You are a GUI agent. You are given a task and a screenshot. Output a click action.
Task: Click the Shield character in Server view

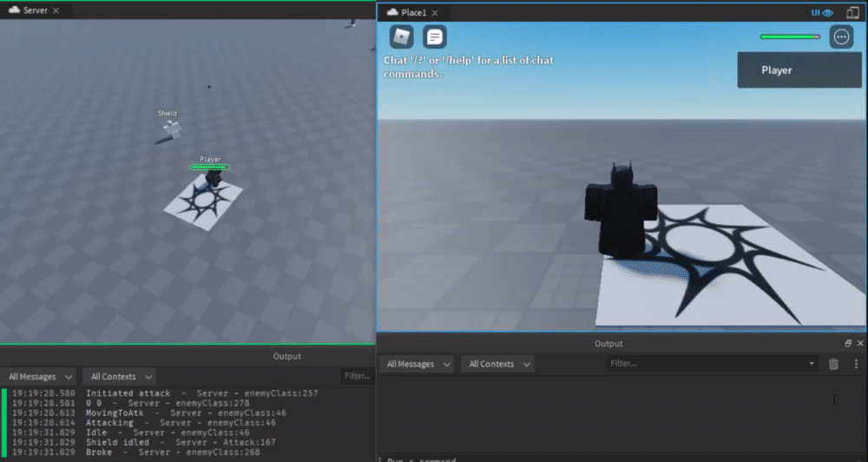click(x=172, y=129)
